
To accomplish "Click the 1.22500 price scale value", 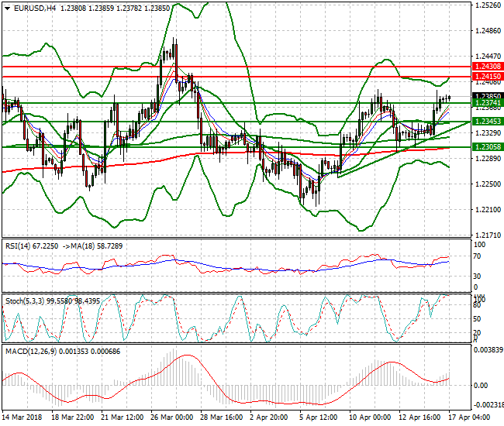I will click(x=488, y=184).
